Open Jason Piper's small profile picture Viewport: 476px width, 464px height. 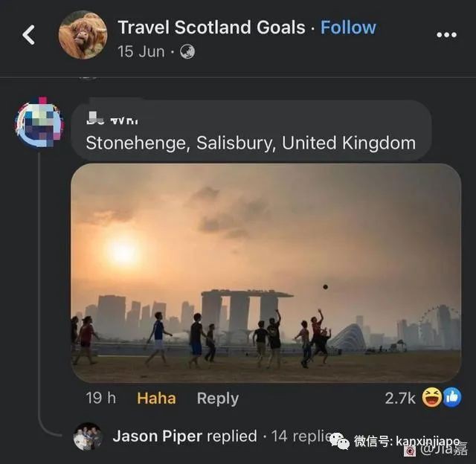point(88,436)
